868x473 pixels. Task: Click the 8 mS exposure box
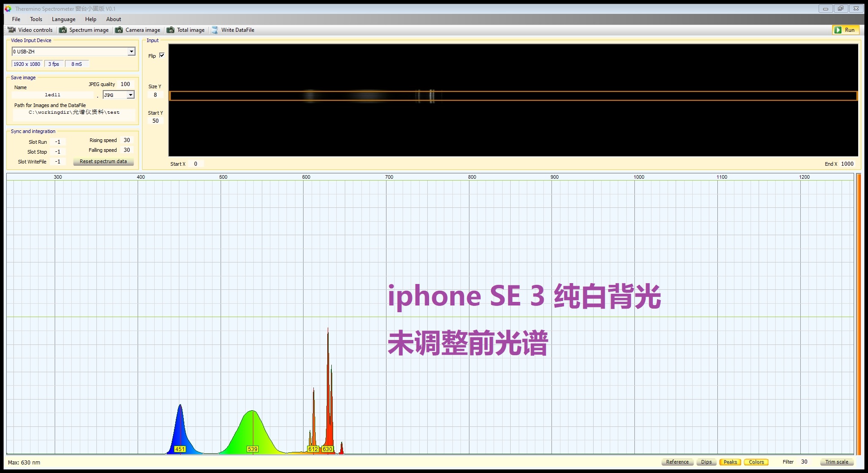[77, 64]
